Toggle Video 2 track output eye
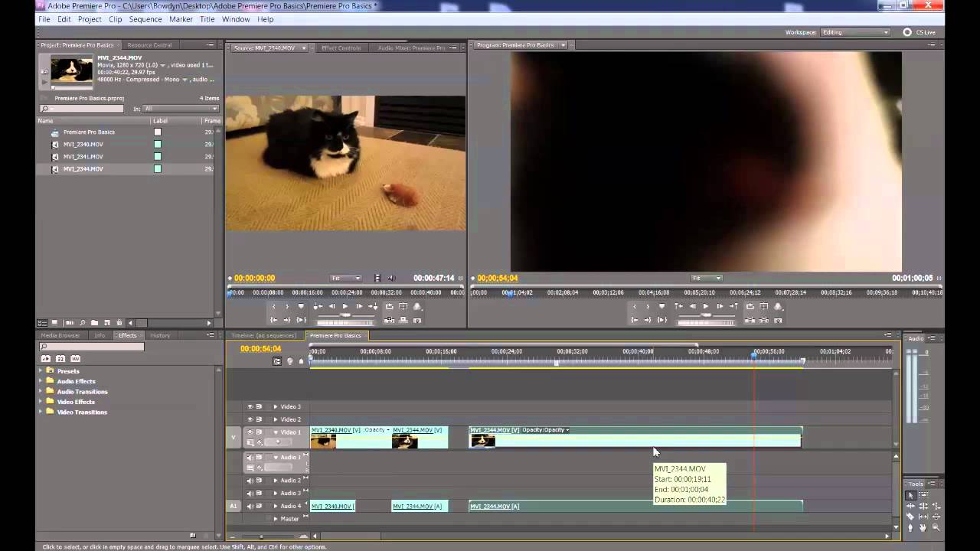This screenshot has height=551, width=980. 250,419
